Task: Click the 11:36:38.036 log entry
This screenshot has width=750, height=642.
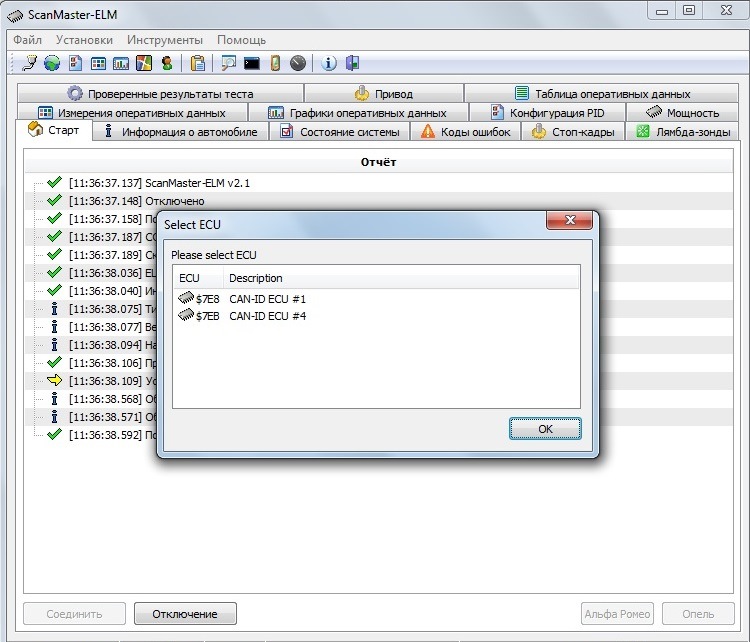Action: point(112,273)
